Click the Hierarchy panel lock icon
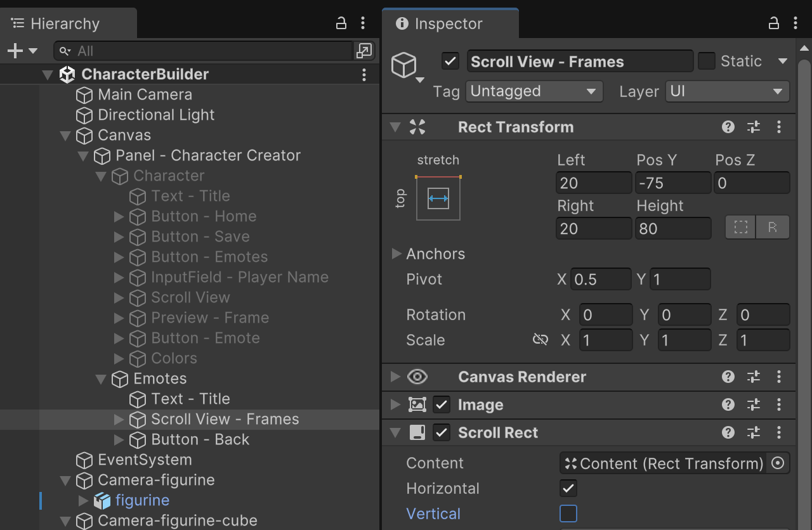This screenshot has height=530, width=812. click(341, 23)
